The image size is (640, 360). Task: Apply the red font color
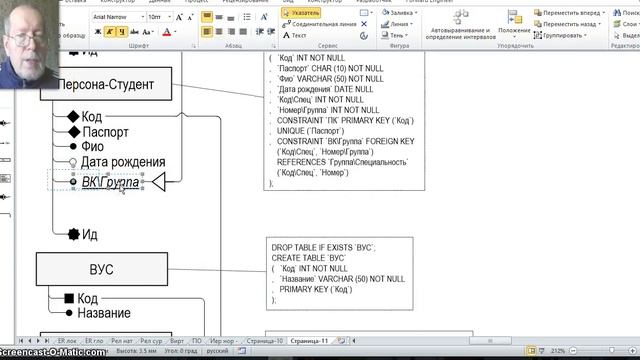coord(167,31)
